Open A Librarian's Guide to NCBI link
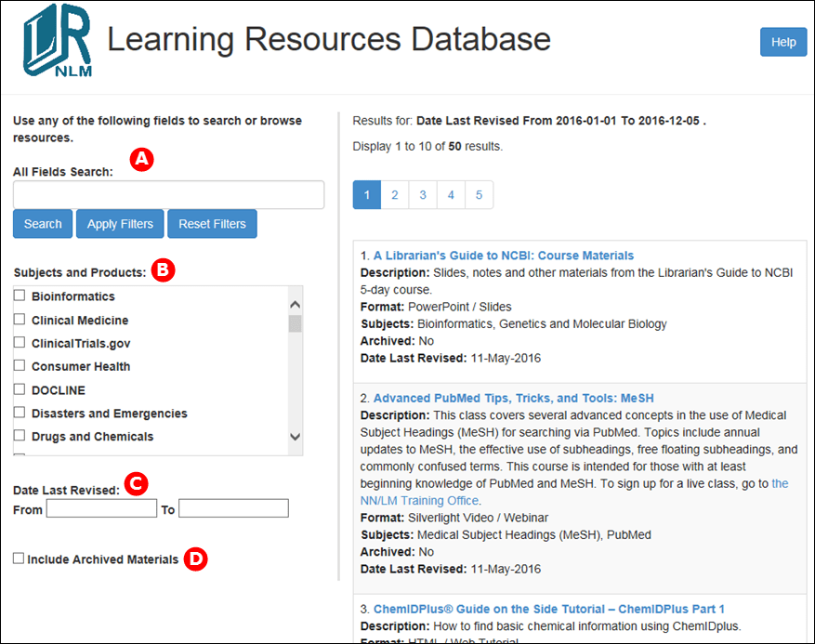 tap(504, 255)
